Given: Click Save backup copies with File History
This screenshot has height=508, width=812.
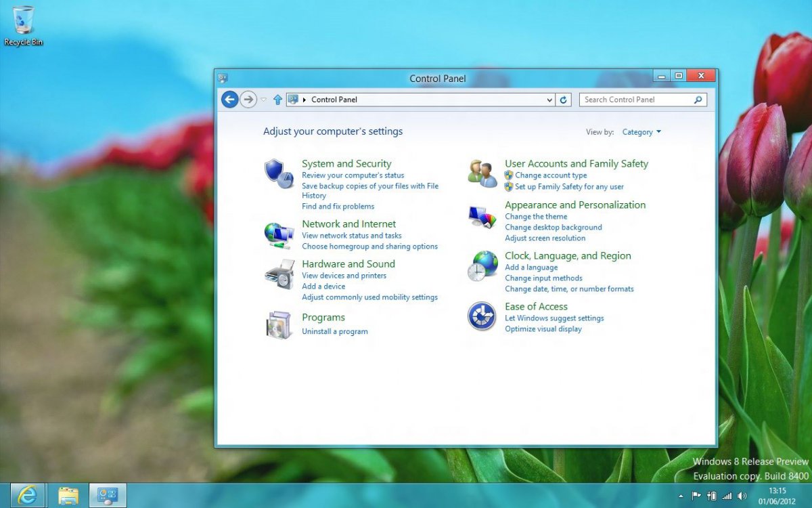Looking at the screenshot, I should coord(370,190).
